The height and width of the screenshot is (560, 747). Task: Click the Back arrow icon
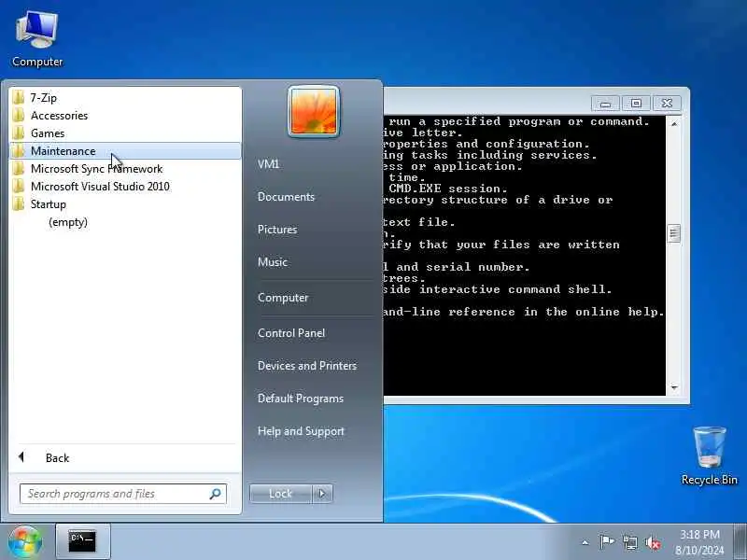(21, 457)
